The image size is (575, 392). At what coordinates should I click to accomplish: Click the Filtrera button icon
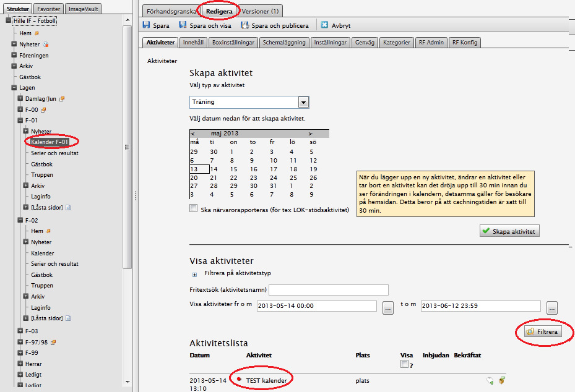530,331
